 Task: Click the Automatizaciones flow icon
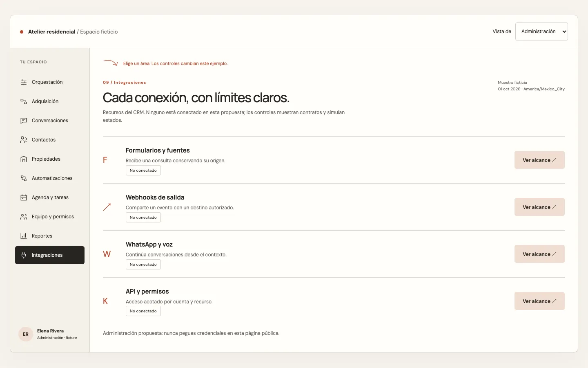[24, 178]
